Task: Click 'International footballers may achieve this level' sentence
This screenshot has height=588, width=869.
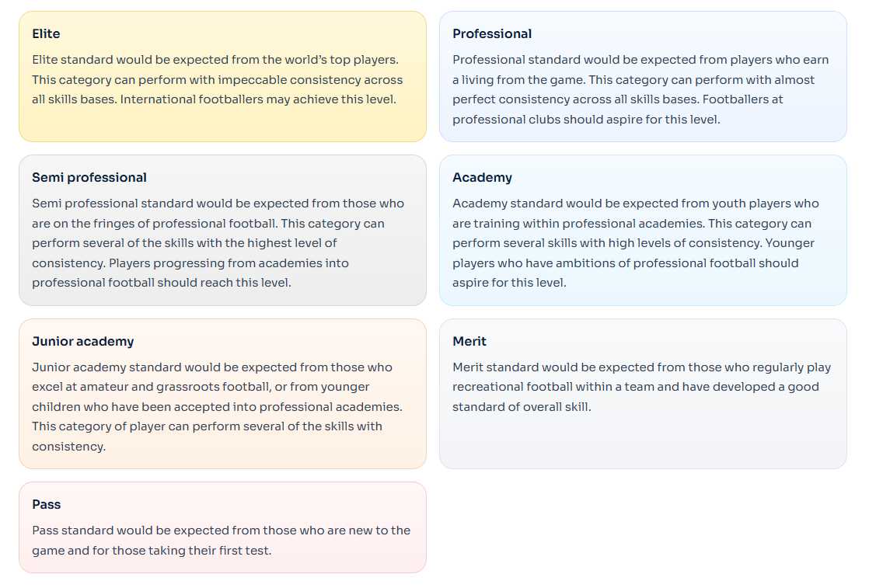Action: tap(258, 99)
